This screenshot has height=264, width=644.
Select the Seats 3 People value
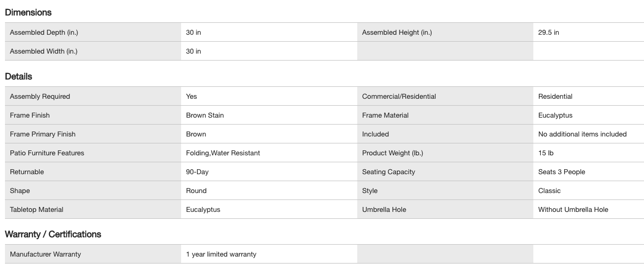[562, 172]
